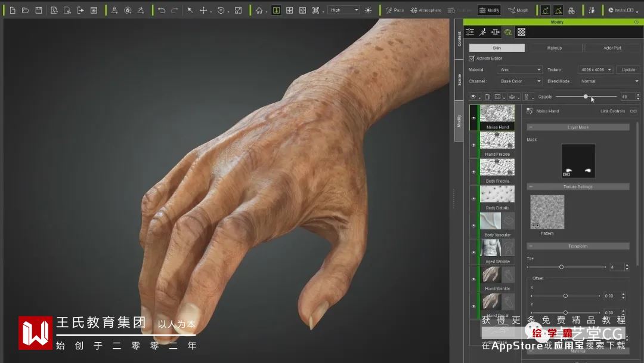Hide the Body Details layer eye toggle
This screenshot has height=363, width=644.
coord(473,199)
